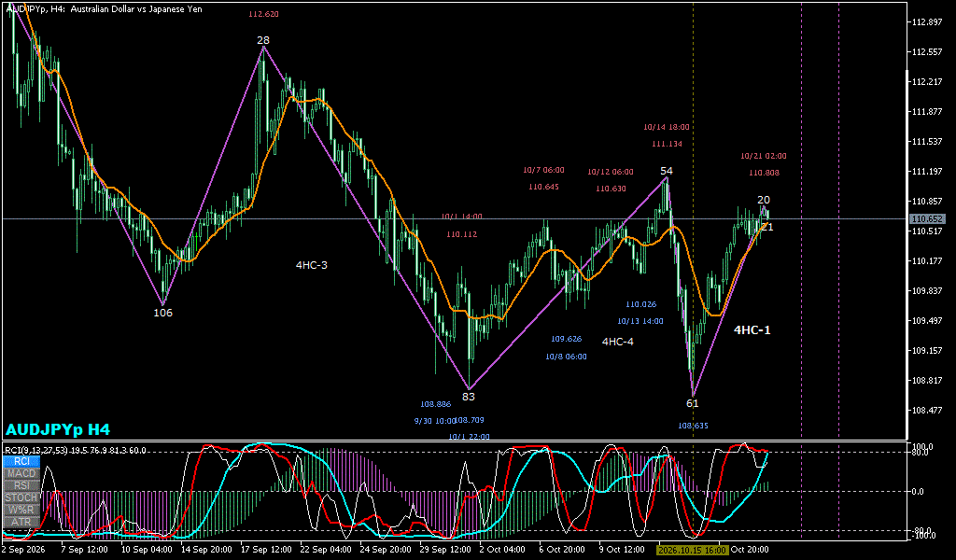Click the red date label 10/12 06:00
Screen dimensions: 956x560
tap(611, 172)
